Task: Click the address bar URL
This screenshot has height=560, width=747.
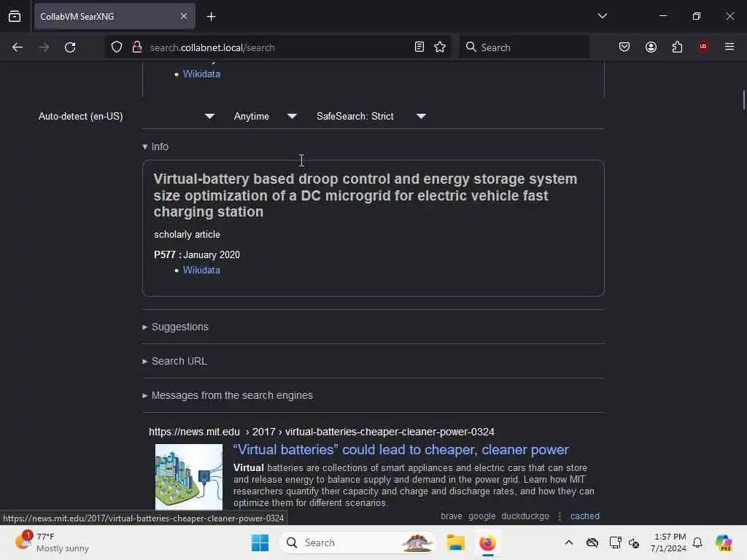Action: point(212,47)
